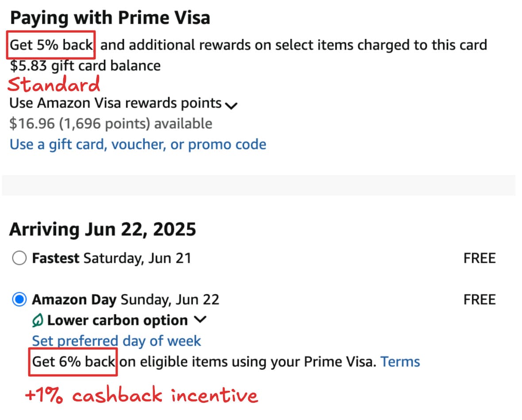Viewport: 522px width, 420px height.
Task: Click the green leaf lower carbon icon
Action: click(38, 320)
